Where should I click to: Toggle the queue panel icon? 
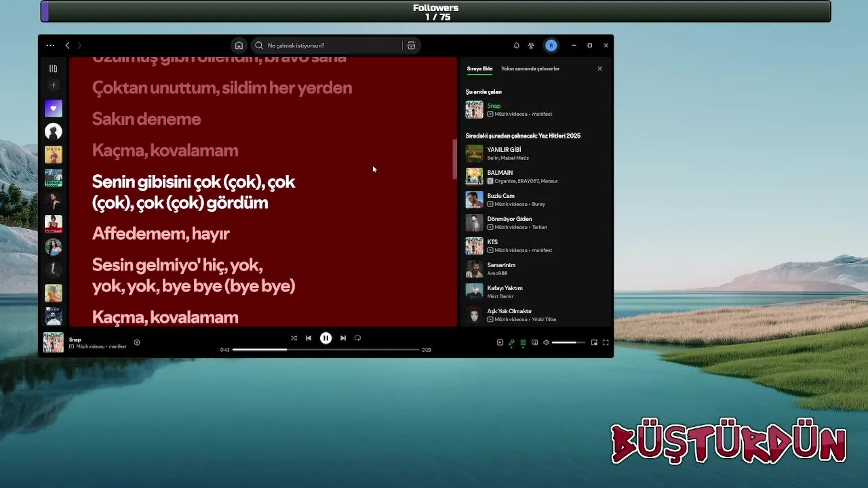coord(523,342)
